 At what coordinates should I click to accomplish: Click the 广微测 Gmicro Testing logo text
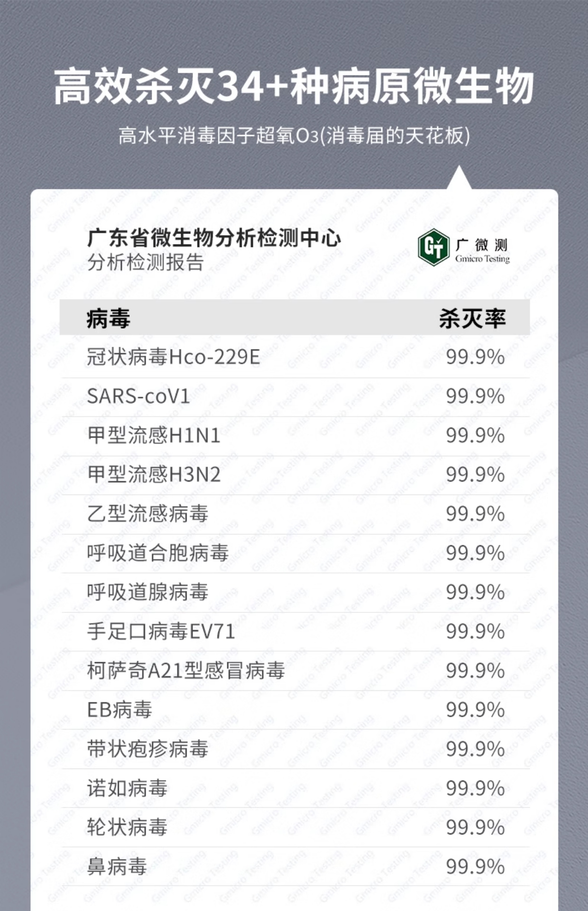coord(482,251)
